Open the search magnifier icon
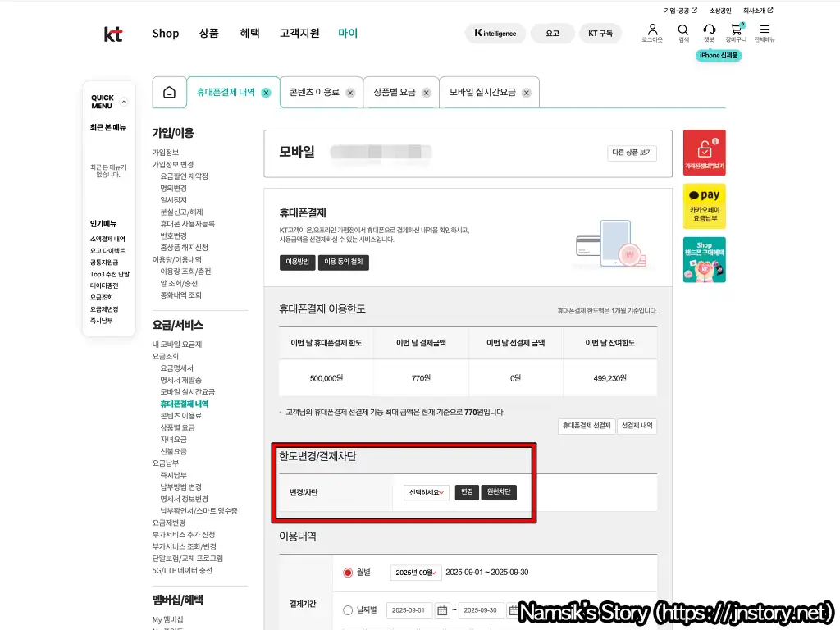 coord(683,30)
